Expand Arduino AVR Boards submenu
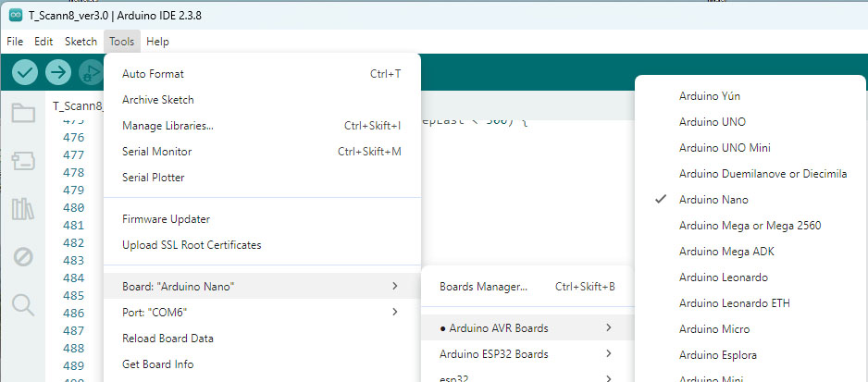The image size is (868, 382). click(x=527, y=328)
